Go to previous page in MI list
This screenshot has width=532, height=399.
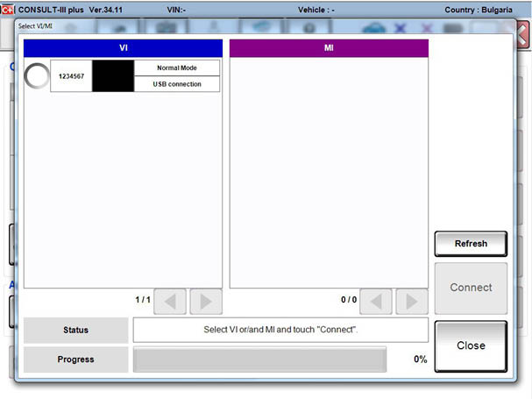(376, 302)
